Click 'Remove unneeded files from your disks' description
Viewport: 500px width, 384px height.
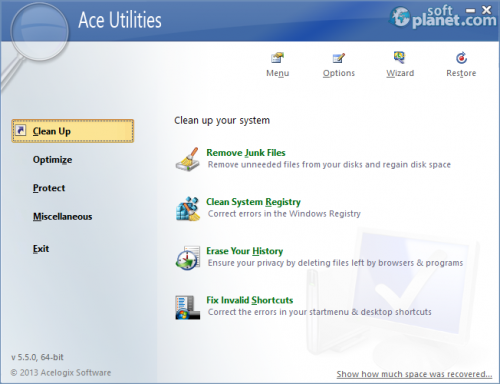click(x=329, y=165)
